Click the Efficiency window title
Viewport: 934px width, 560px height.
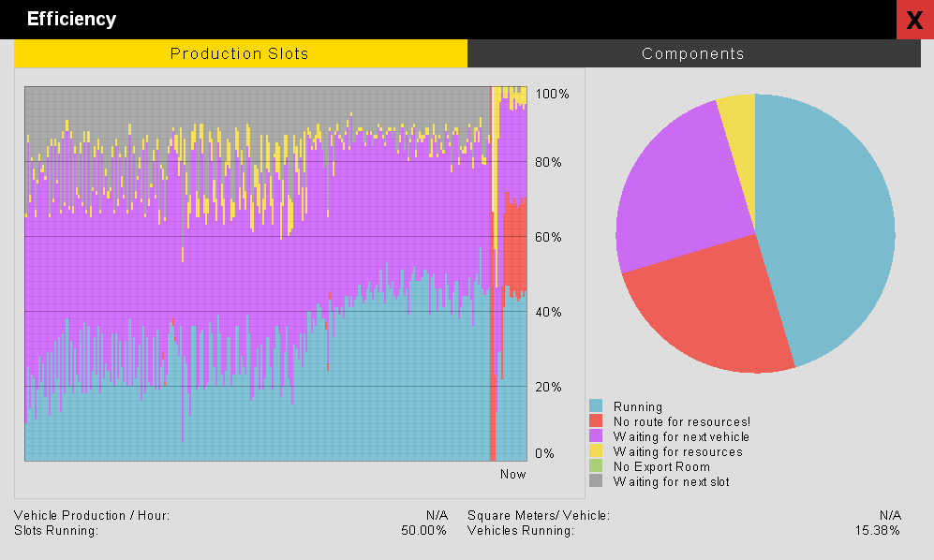(x=71, y=19)
